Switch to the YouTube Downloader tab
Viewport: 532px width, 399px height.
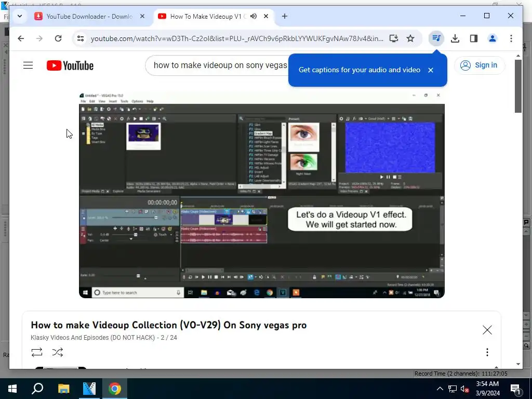point(90,16)
